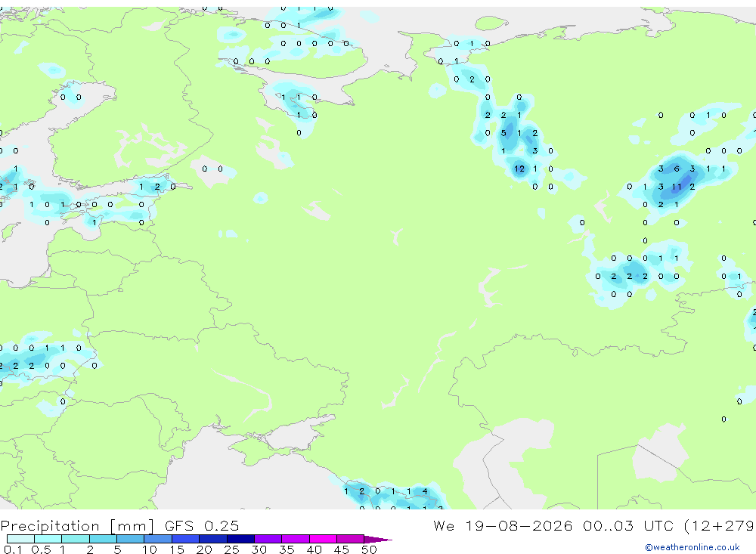This screenshot has height=554, width=756.
Task: Click the '10' legend scale label
Action: pyautogui.click(x=150, y=549)
